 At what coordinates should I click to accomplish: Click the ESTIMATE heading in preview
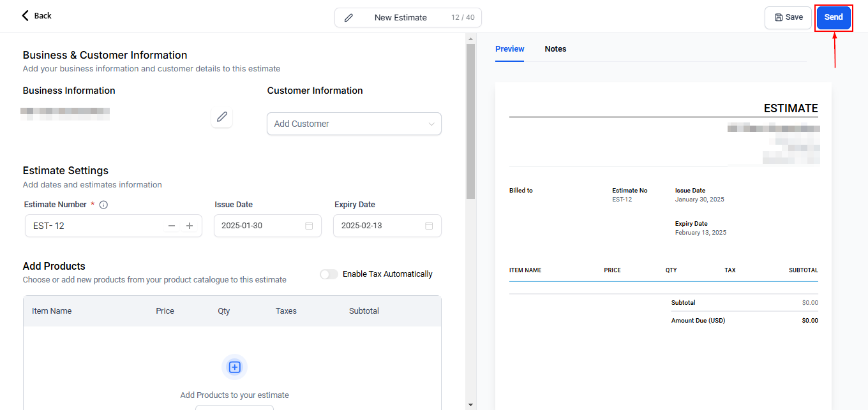coord(791,108)
